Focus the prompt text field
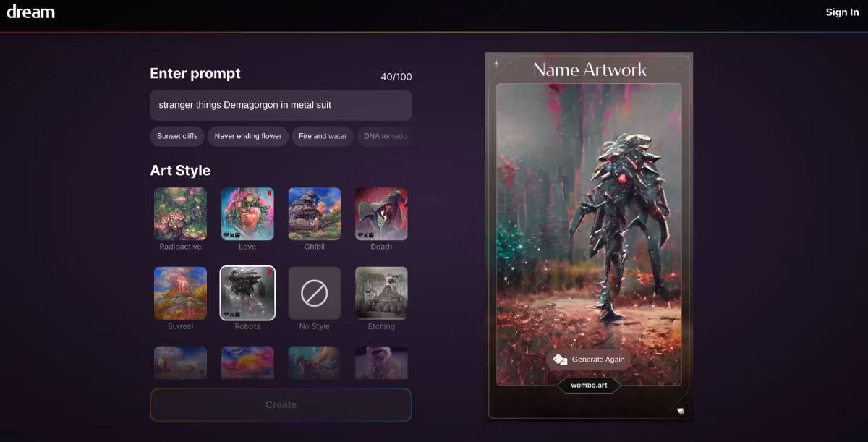868x442 pixels. pos(281,105)
